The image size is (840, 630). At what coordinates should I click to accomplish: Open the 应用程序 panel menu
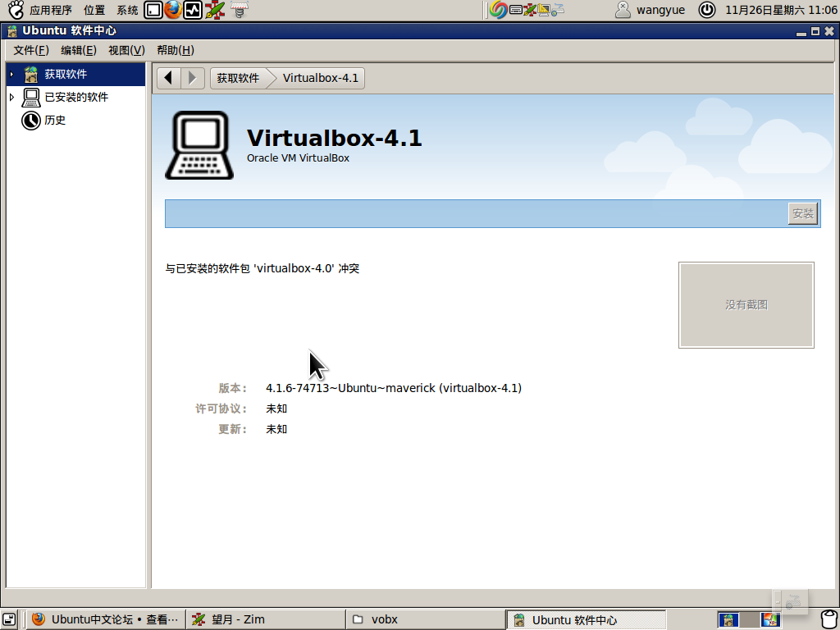coord(51,10)
